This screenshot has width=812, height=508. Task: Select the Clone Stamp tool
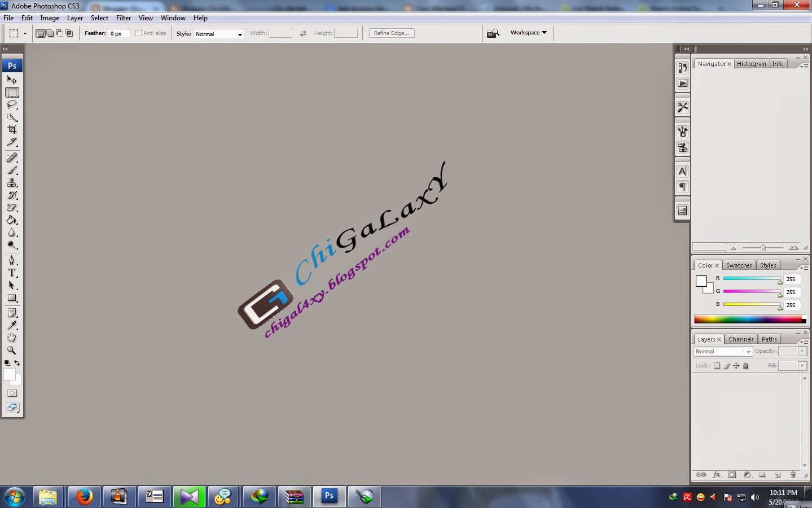click(12, 182)
